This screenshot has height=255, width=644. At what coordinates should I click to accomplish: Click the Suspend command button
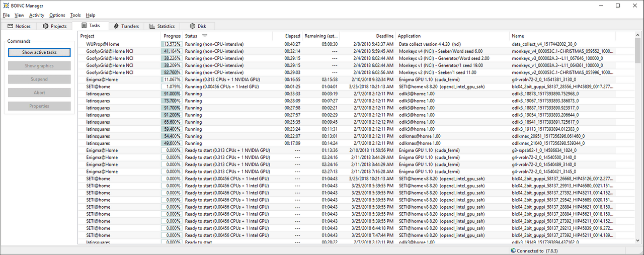(39, 79)
